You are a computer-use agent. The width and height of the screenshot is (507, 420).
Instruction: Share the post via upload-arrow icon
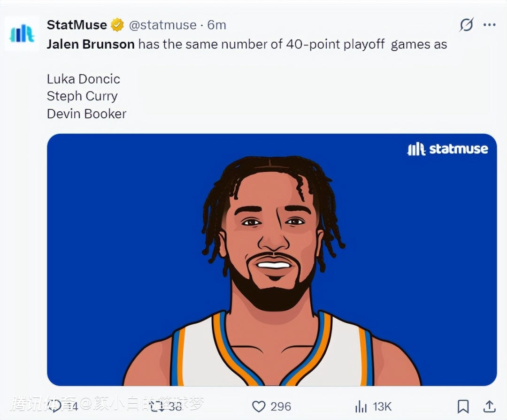[x=490, y=406]
